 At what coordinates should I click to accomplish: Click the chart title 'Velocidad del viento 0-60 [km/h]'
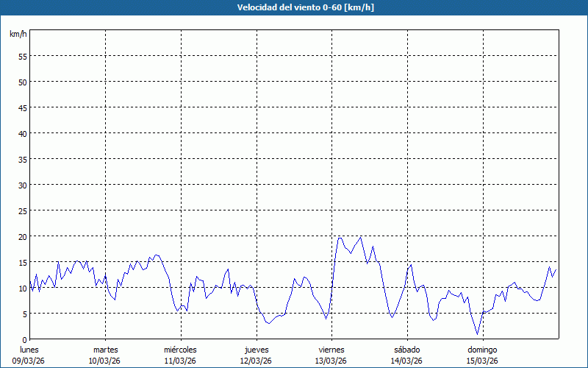point(294,7)
